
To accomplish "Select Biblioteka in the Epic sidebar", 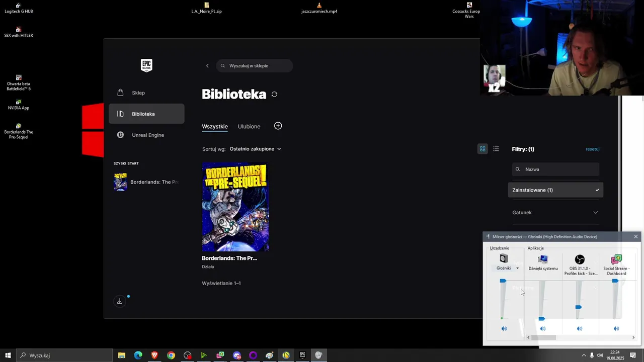I will click(146, 114).
